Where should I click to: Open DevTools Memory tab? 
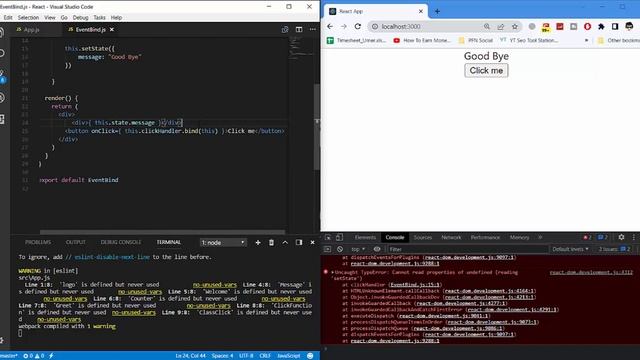pyautogui.click(x=519, y=237)
